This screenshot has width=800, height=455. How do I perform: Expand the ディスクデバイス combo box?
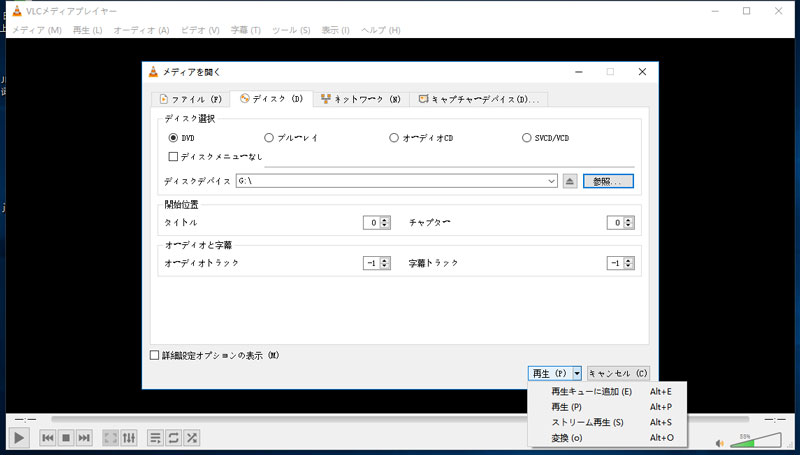(x=552, y=181)
